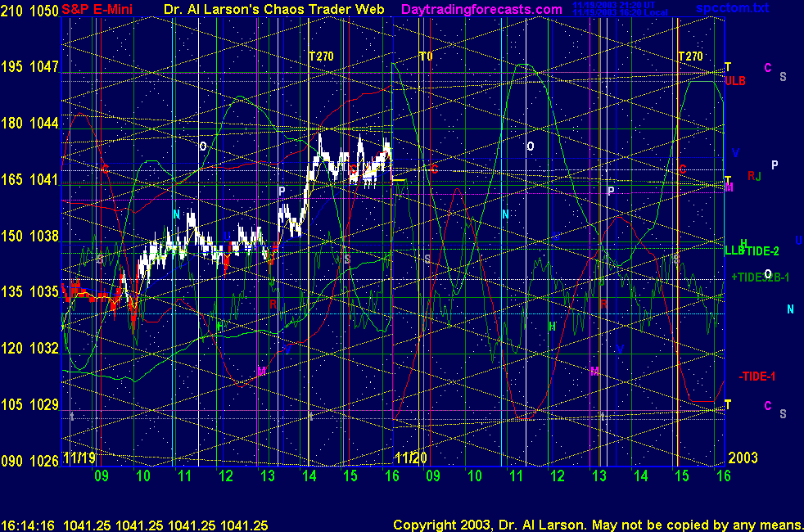
Task: Click the blue U legend letter at right margin
Action: [797, 240]
